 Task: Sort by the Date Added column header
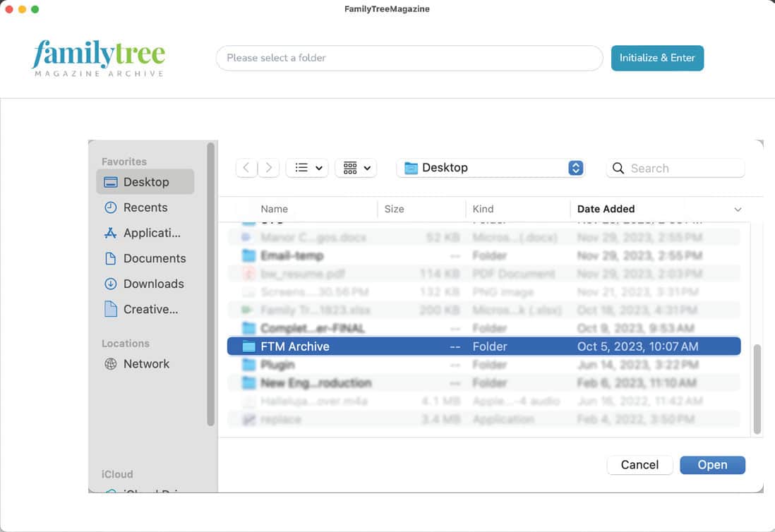click(606, 209)
